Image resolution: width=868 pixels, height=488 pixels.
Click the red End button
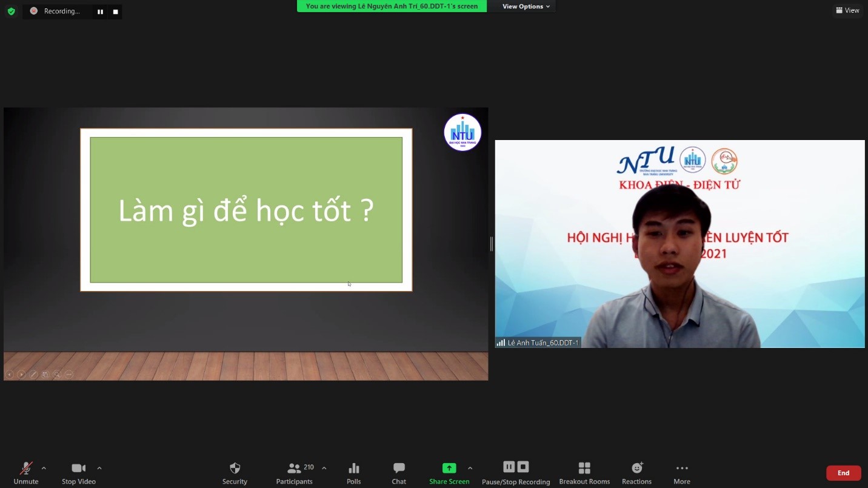843,473
